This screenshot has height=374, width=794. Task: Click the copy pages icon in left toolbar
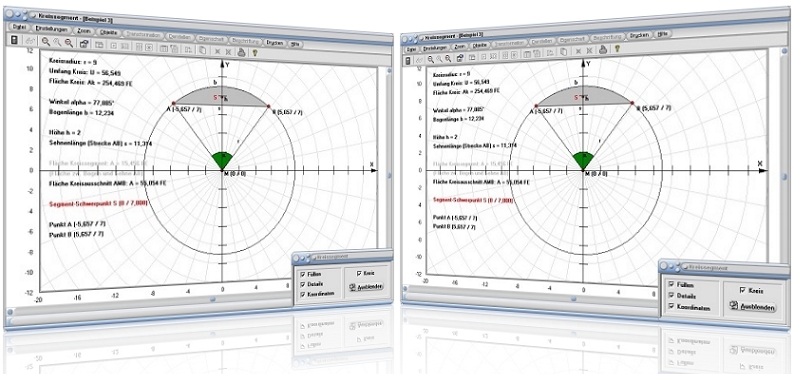click(x=203, y=50)
